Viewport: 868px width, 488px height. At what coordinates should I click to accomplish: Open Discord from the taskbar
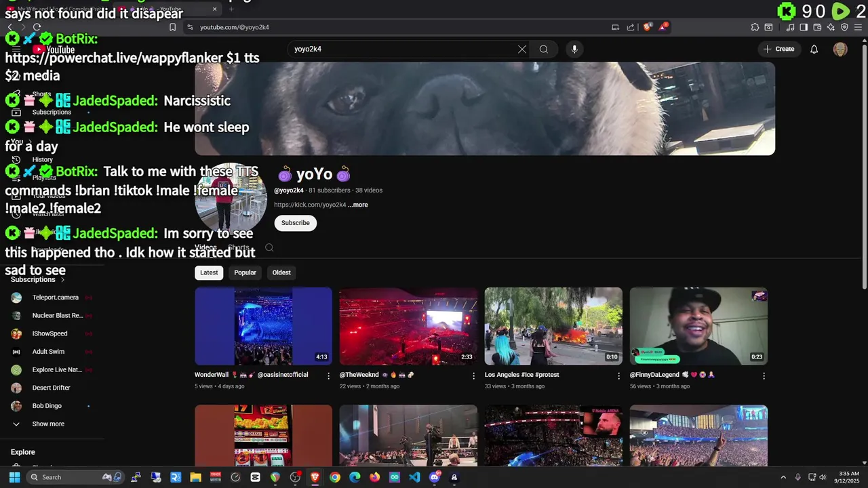[435, 477]
